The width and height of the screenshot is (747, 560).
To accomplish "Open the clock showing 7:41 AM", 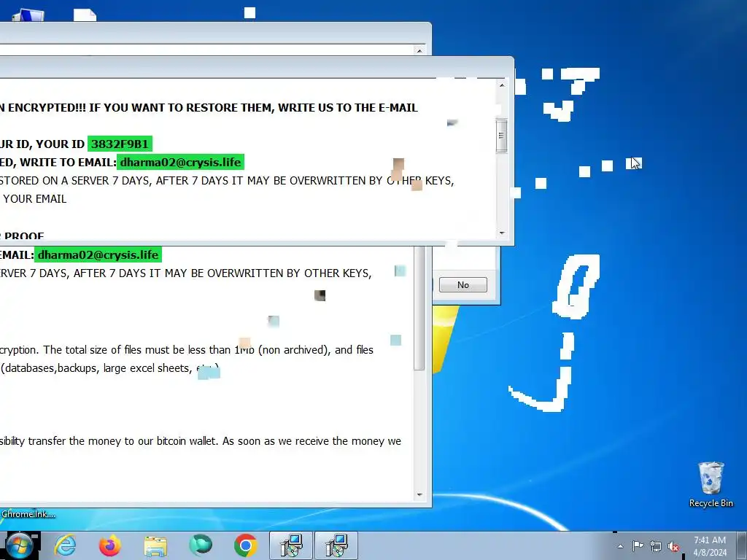I will point(710,540).
